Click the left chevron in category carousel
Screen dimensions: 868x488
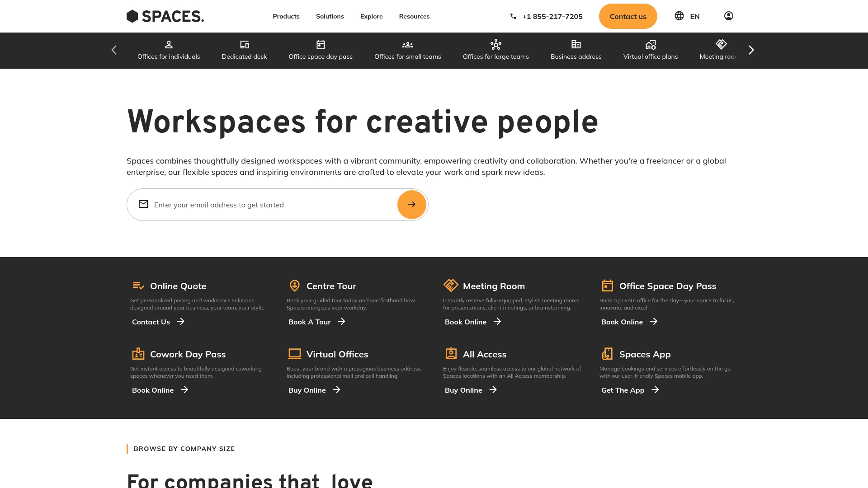coord(114,50)
